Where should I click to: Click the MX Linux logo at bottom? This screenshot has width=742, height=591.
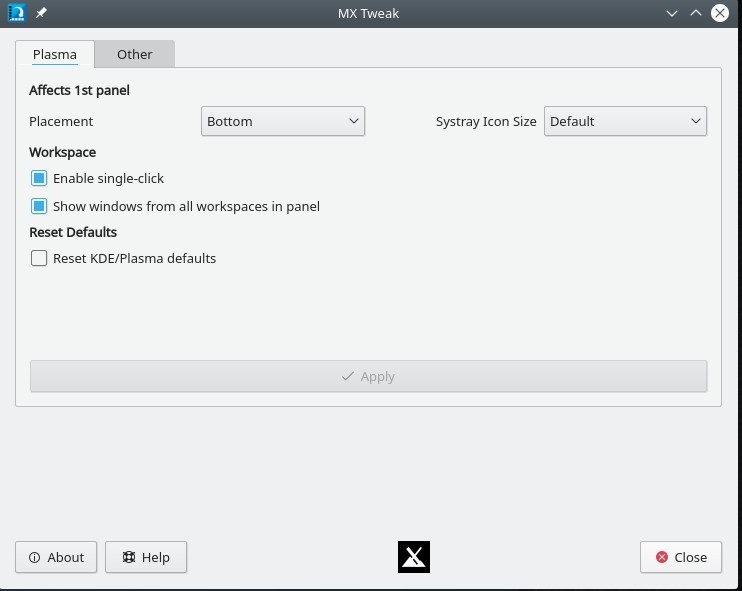(414, 557)
